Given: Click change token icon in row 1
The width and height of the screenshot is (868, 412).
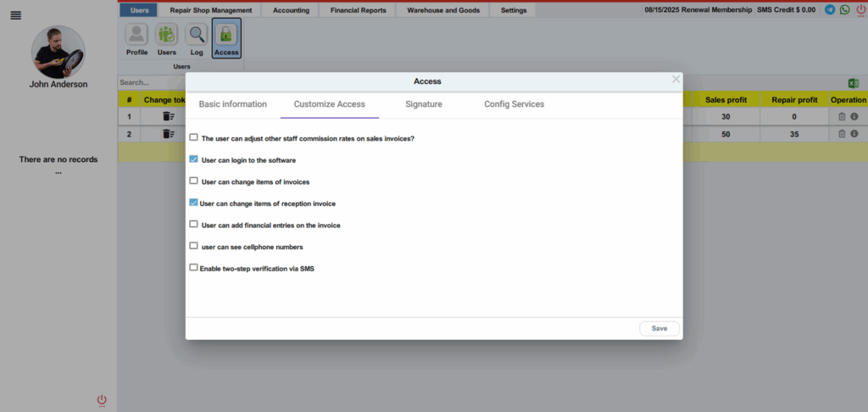Looking at the screenshot, I should point(169,116).
